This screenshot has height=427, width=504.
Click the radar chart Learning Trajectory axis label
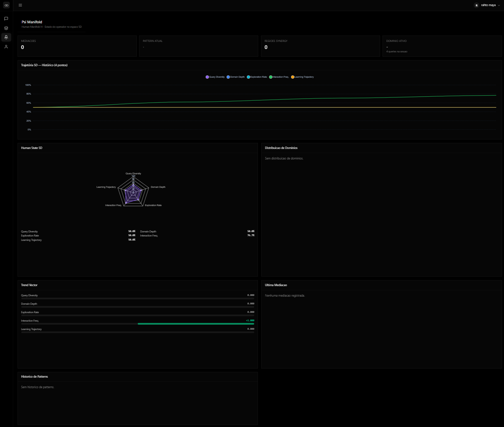point(106,187)
